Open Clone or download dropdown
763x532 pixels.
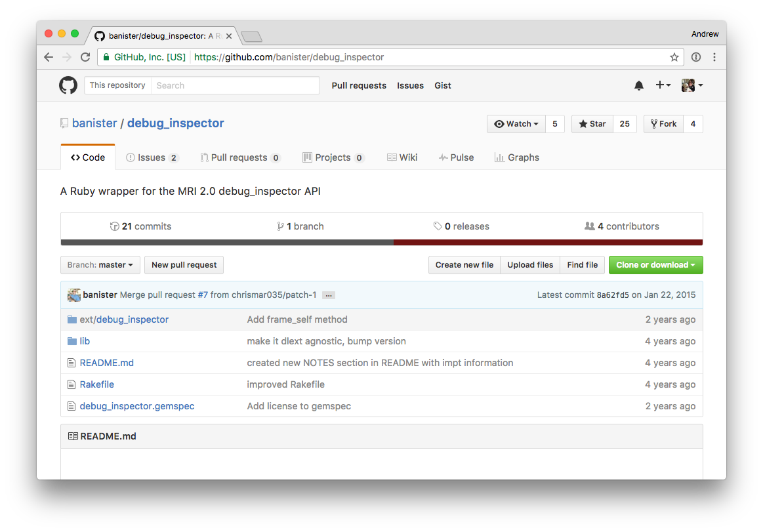[x=656, y=265]
